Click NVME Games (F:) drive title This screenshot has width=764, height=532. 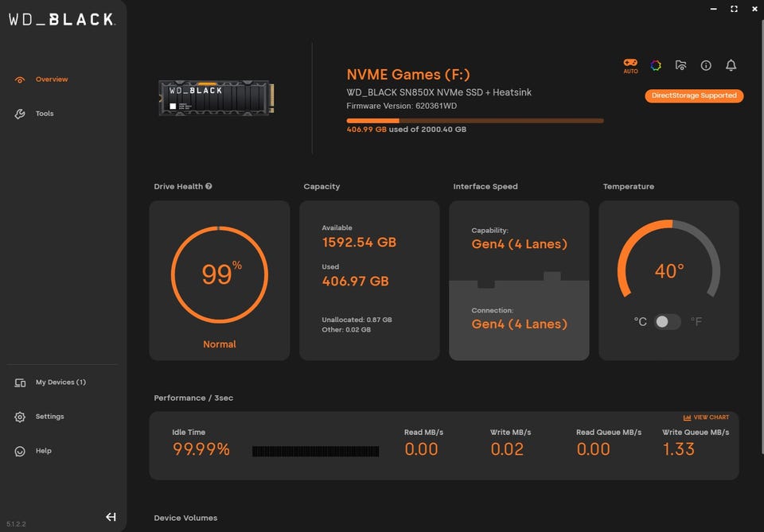click(408, 75)
